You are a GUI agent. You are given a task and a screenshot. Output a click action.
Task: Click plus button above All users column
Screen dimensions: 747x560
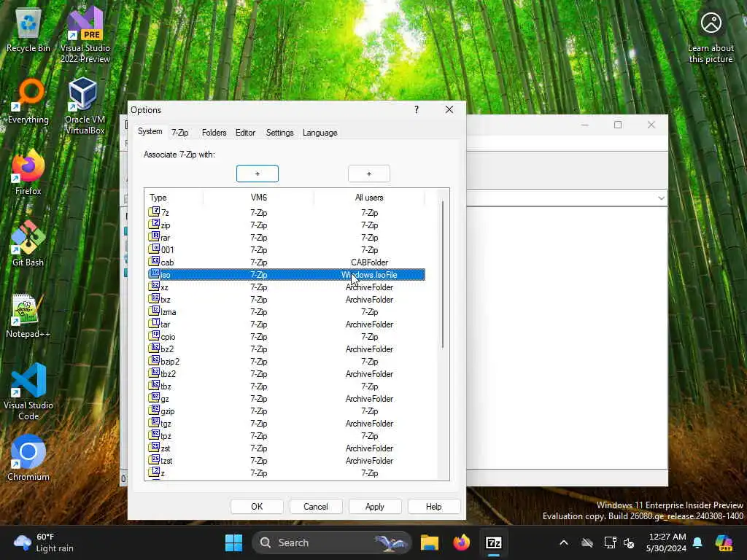tap(368, 174)
